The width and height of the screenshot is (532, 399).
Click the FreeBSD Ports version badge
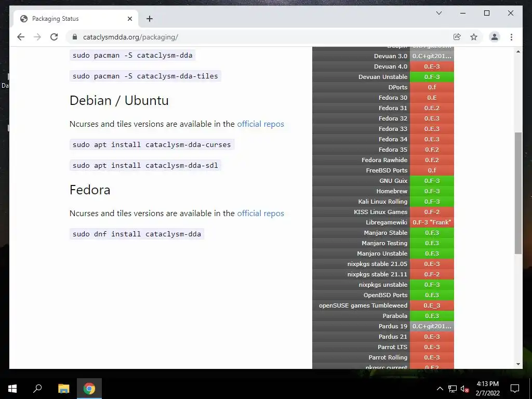coord(432,170)
